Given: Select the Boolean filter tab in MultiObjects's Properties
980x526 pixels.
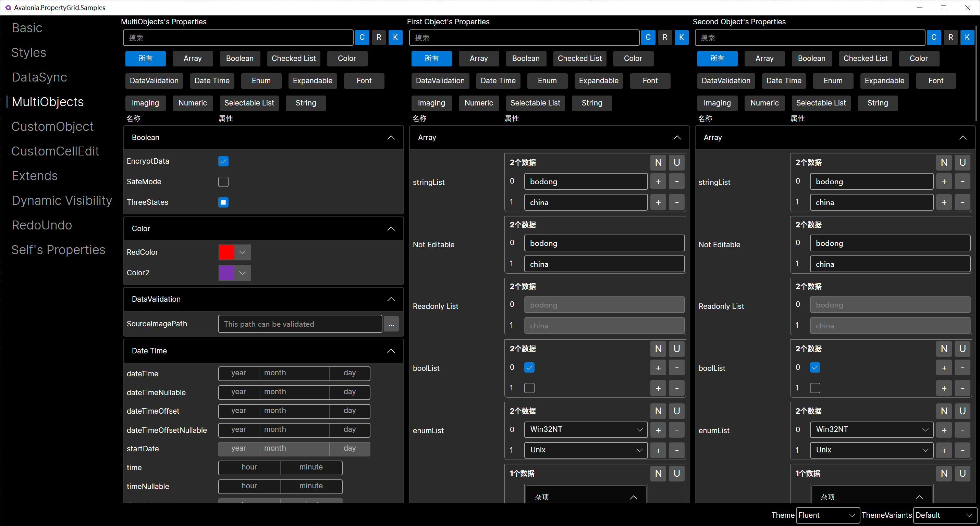Looking at the screenshot, I should click(240, 59).
